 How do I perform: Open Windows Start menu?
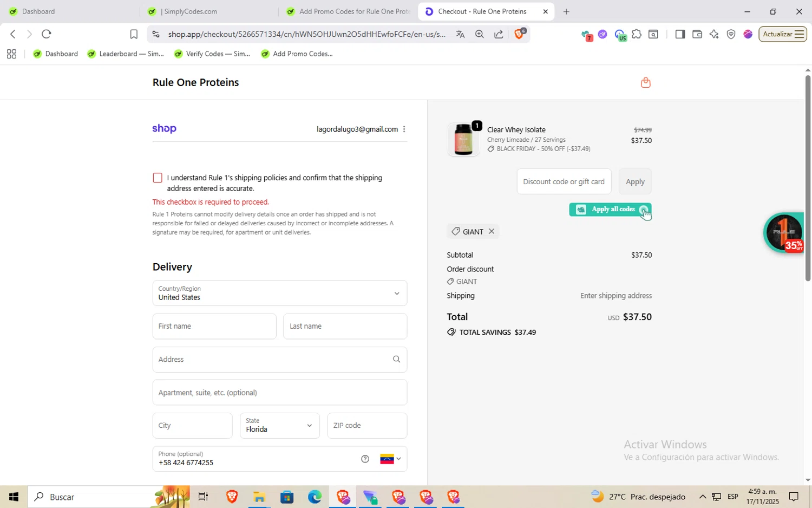pyautogui.click(x=14, y=497)
